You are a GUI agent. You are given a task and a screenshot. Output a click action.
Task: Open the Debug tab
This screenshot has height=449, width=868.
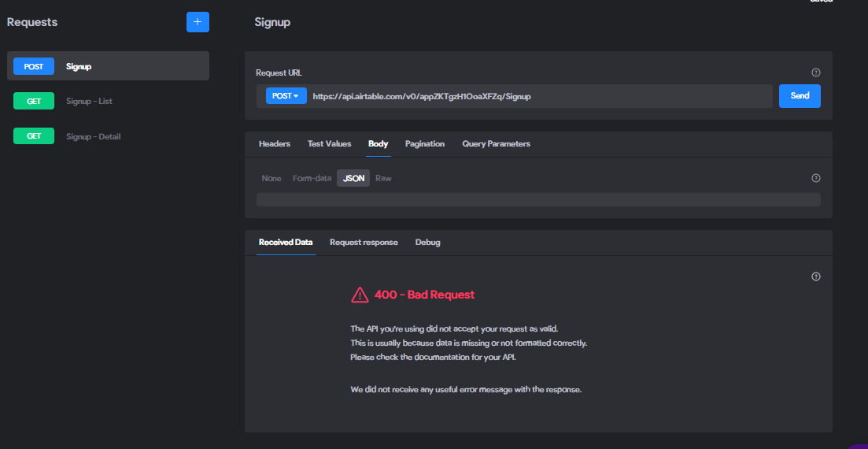pyautogui.click(x=428, y=243)
